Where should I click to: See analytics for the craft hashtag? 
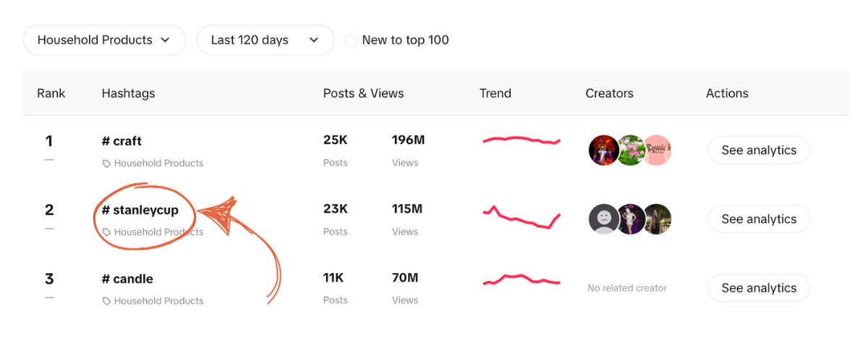click(x=759, y=150)
